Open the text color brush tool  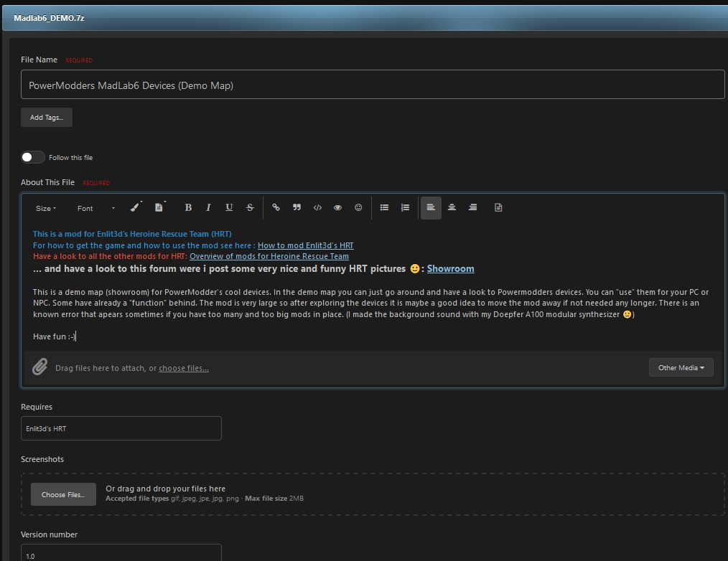tap(136, 207)
